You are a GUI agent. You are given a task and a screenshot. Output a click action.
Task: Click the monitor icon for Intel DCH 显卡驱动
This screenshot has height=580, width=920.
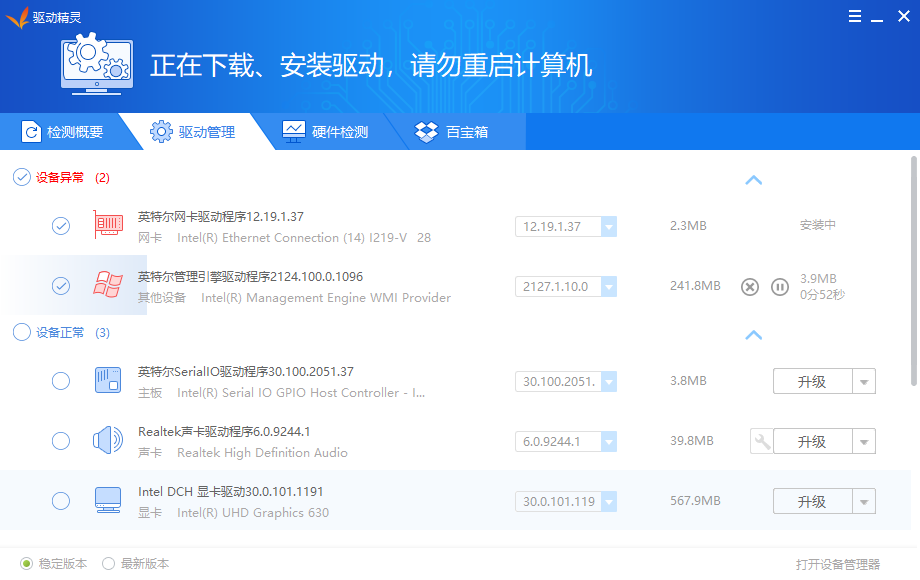(108, 500)
